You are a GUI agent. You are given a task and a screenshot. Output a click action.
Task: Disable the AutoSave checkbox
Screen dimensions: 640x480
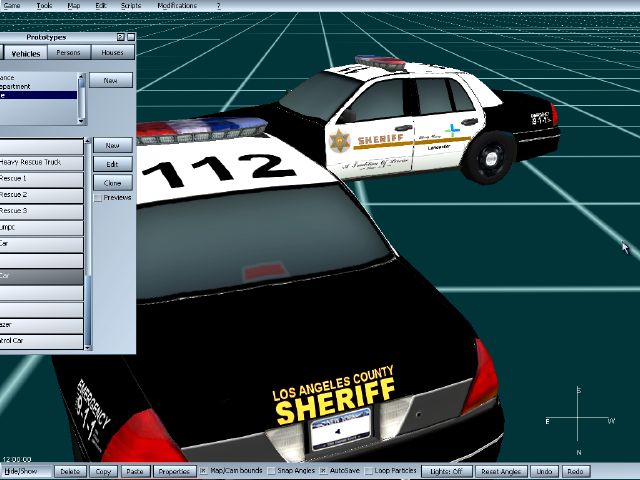pos(323,470)
